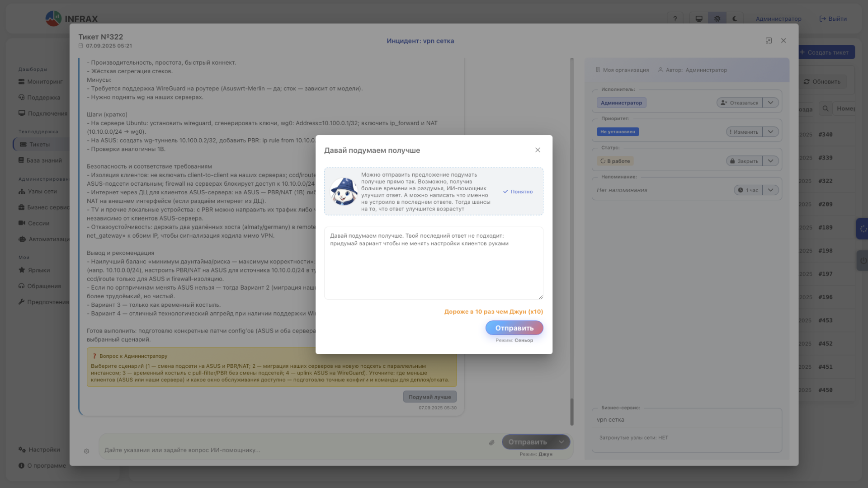This screenshot has width=868, height=488.
Task: Click the dialog message text area
Action: pyautogui.click(x=433, y=263)
